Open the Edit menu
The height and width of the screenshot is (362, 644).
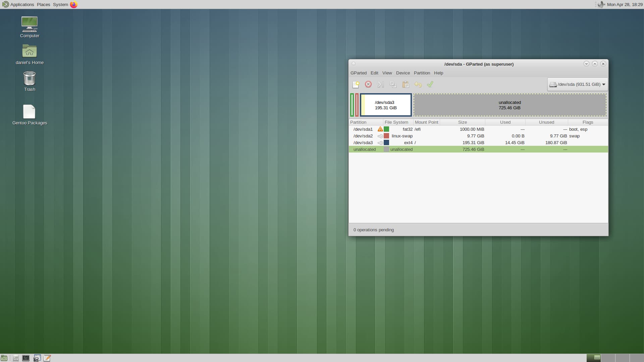pyautogui.click(x=374, y=73)
